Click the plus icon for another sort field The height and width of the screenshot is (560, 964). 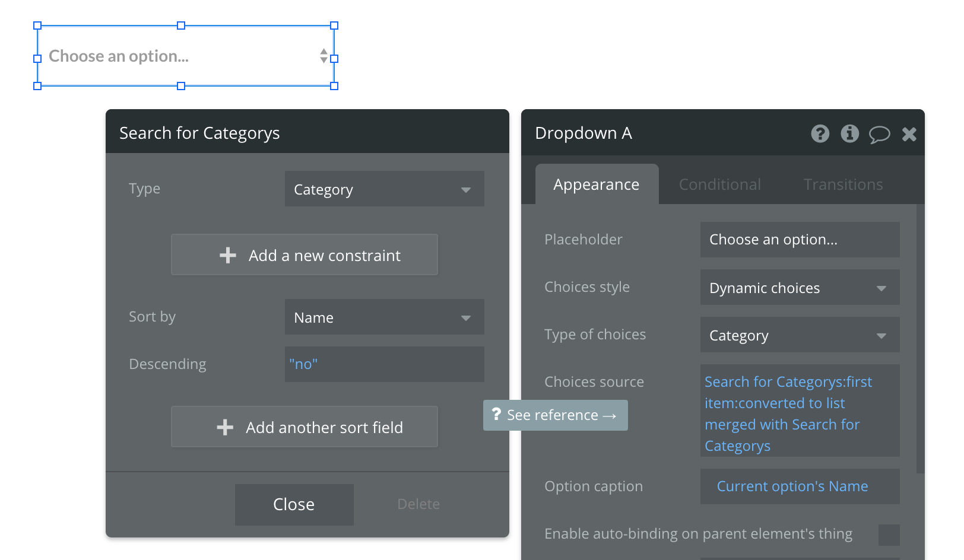[x=225, y=428]
